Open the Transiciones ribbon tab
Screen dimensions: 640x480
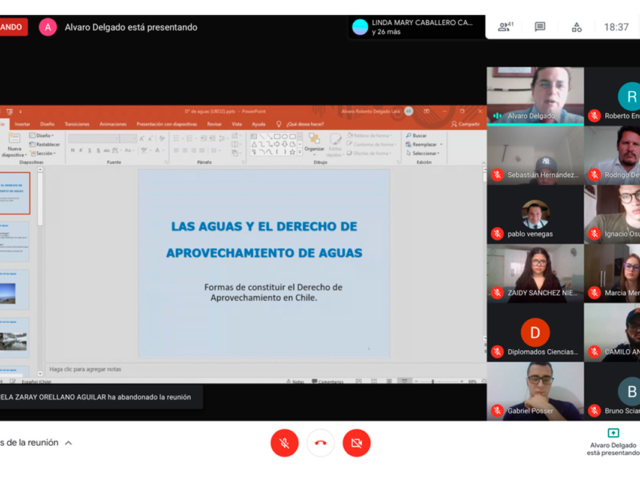pyautogui.click(x=77, y=124)
